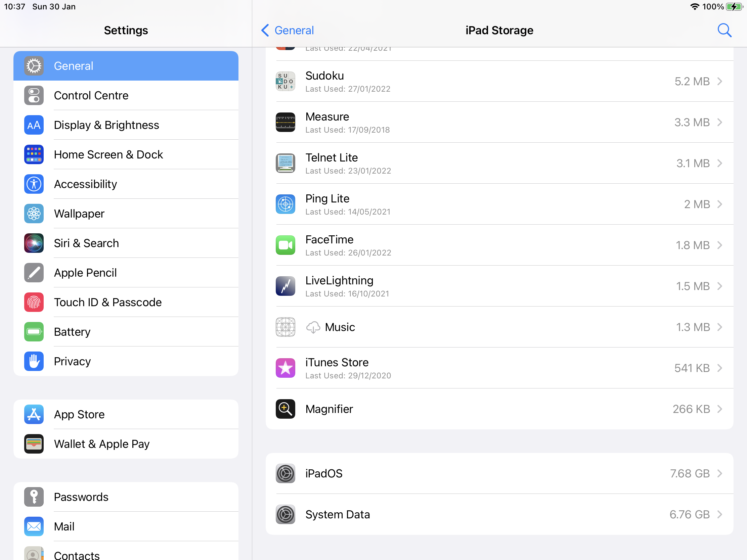This screenshot has height=560, width=747.
Task: Tap FaceTime's Last Used 26/01/2022 text
Action: (348, 253)
